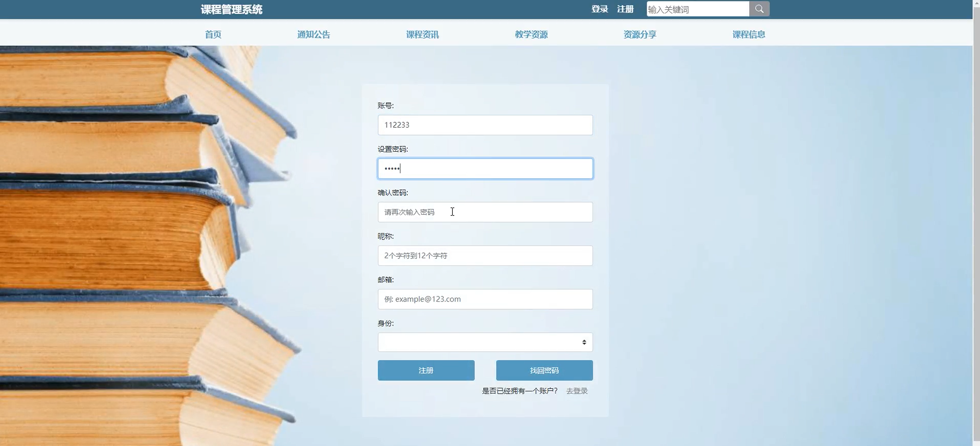Navigate to 课程信息 page
This screenshot has width=980, height=446.
tap(748, 34)
